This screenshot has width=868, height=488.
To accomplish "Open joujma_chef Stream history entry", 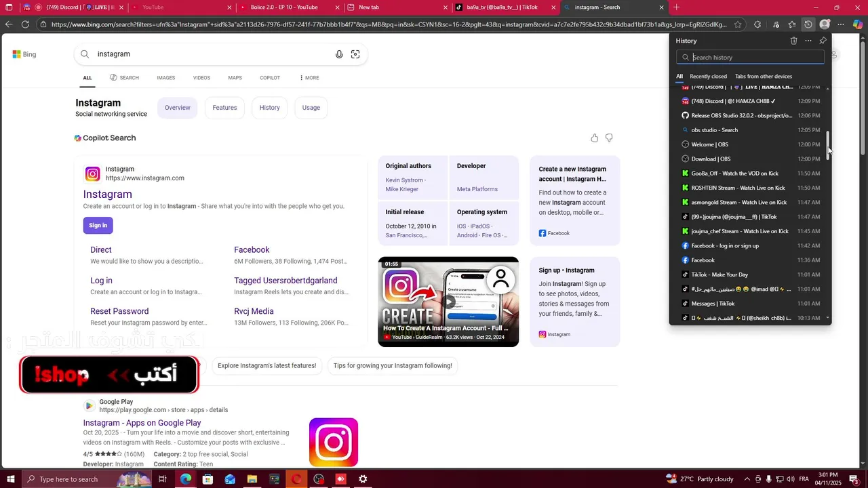I will tap(750, 231).
